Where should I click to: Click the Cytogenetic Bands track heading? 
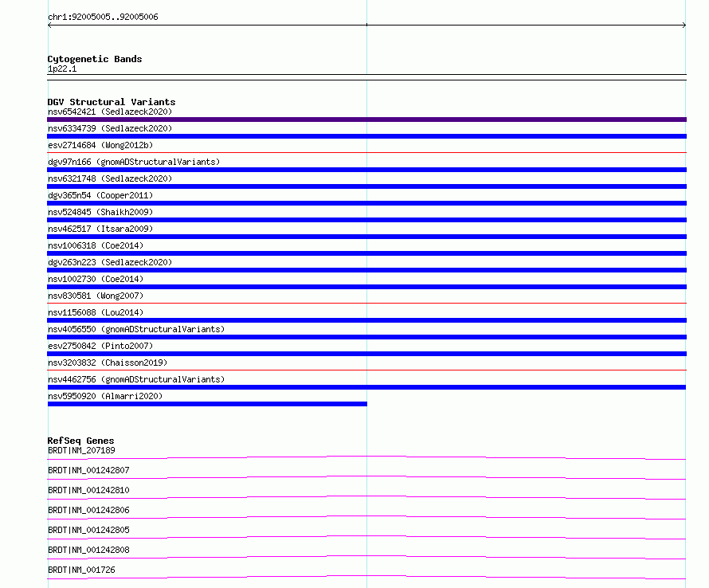(x=95, y=59)
